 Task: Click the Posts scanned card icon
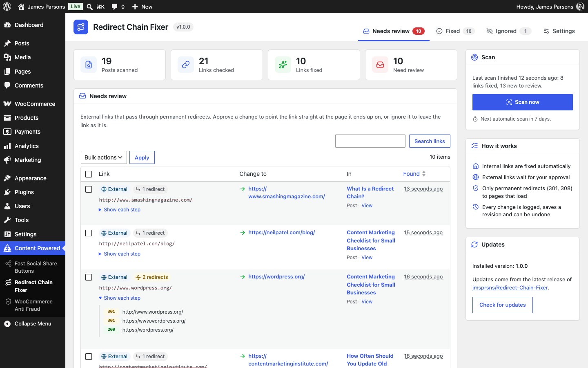click(89, 65)
